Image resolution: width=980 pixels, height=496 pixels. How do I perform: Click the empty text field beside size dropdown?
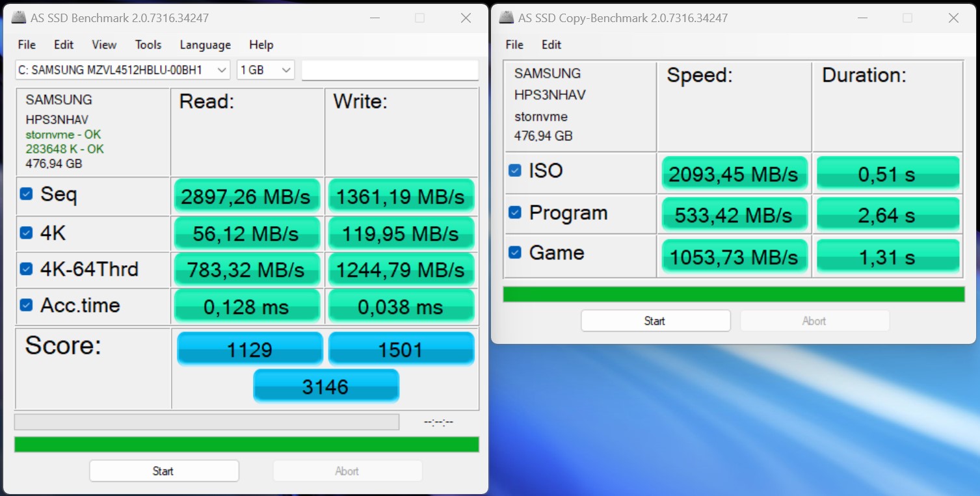click(x=390, y=70)
